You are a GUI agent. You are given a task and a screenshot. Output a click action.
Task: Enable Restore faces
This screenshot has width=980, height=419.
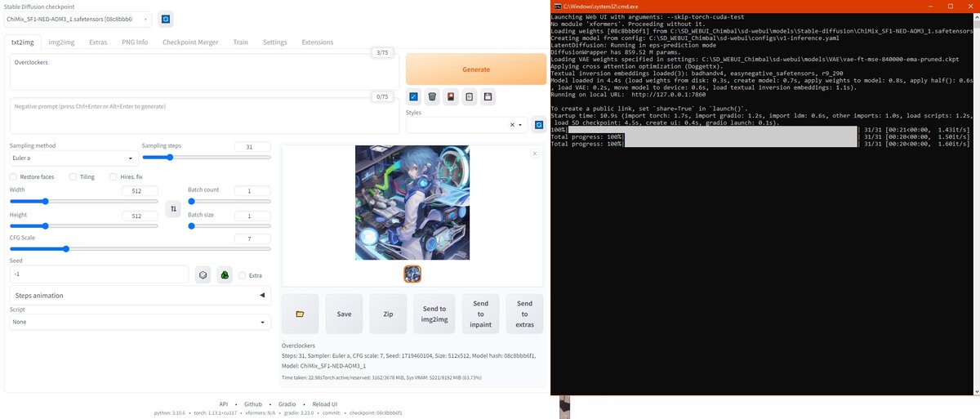pos(13,176)
